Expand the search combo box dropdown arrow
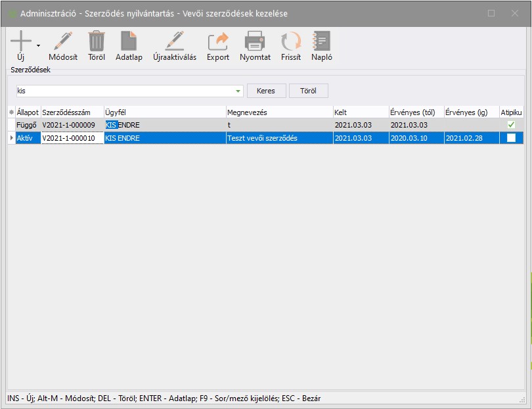This screenshot has width=532, height=409. pos(238,91)
